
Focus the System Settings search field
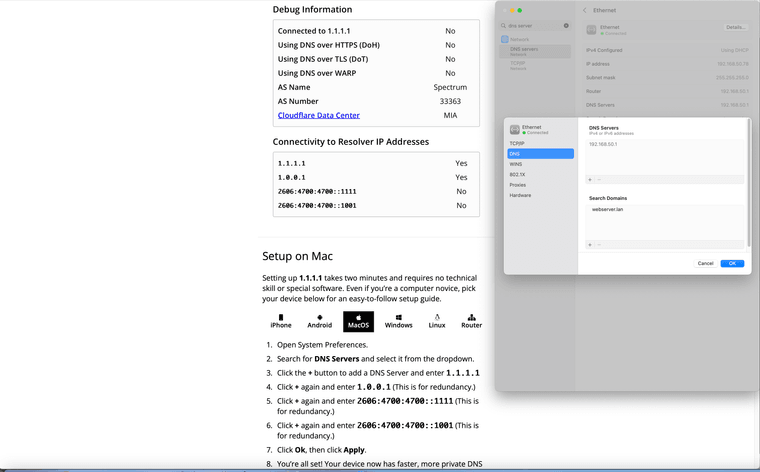pos(535,26)
